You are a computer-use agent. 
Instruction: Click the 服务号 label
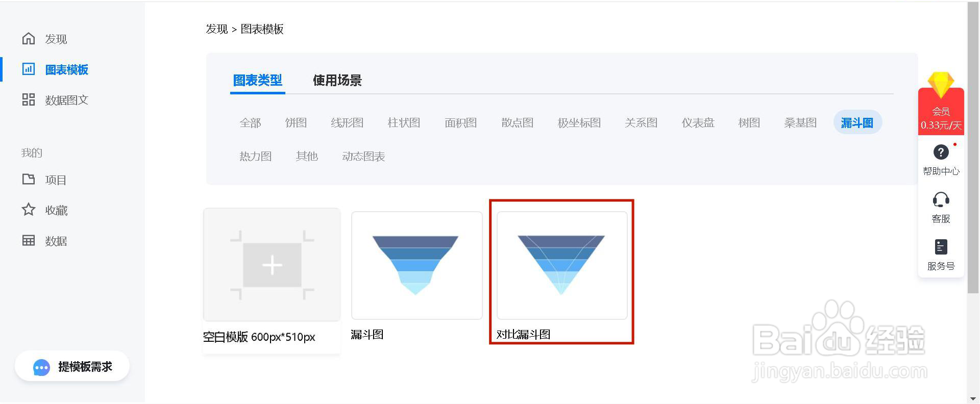[x=941, y=266]
